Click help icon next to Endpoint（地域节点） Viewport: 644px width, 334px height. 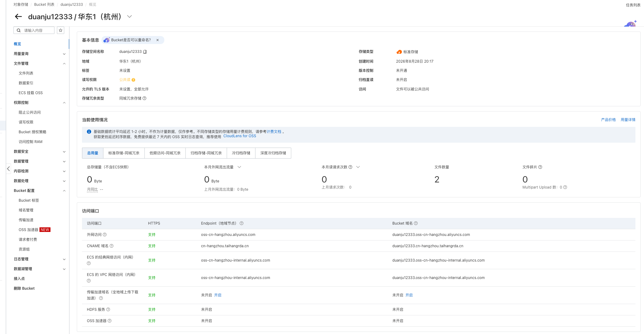[241, 223]
